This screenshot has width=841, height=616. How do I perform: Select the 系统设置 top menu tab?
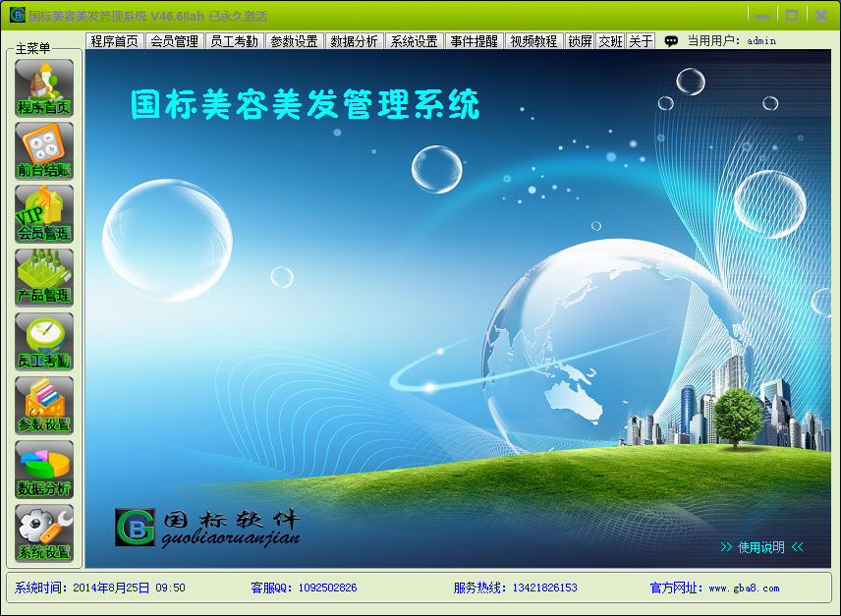(x=414, y=41)
